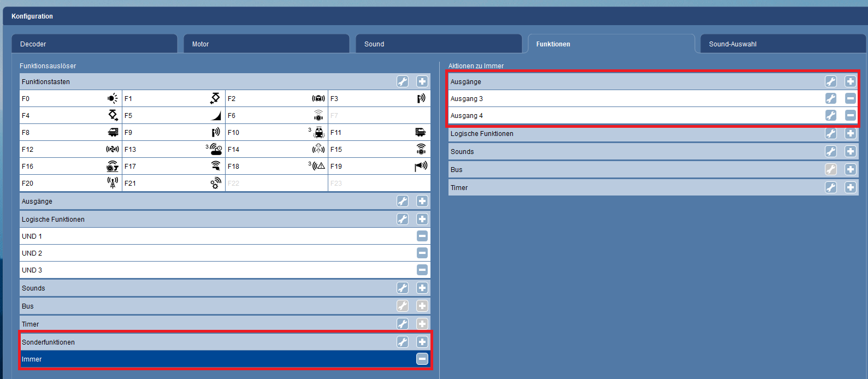The height and width of the screenshot is (379, 868).
Task: Add a new function key with plus icon
Action: (422, 82)
